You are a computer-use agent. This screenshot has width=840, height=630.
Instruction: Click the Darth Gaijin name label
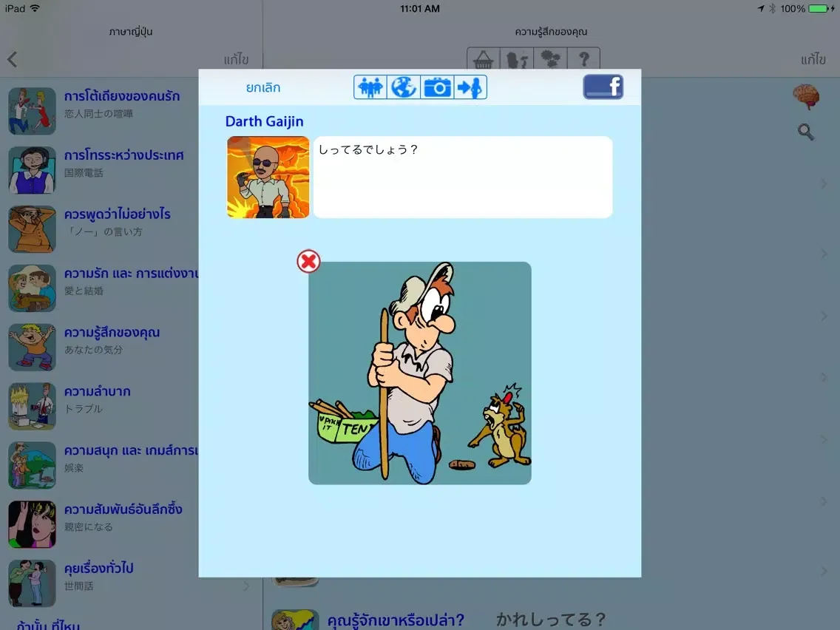[264, 121]
